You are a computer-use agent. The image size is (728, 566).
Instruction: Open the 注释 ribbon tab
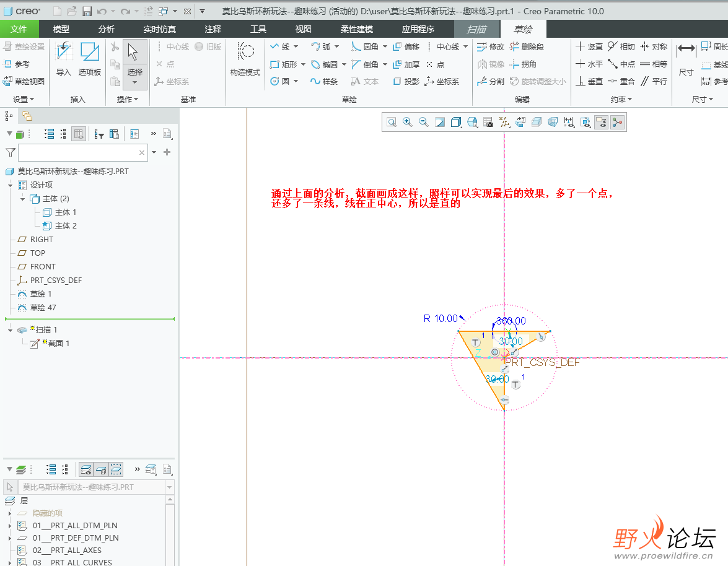(x=213, y=29)
